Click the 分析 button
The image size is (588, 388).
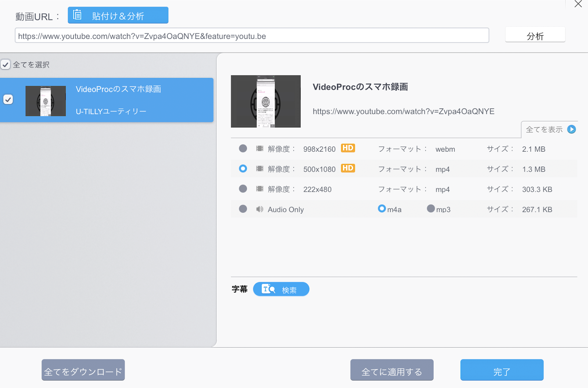[535, 35]
